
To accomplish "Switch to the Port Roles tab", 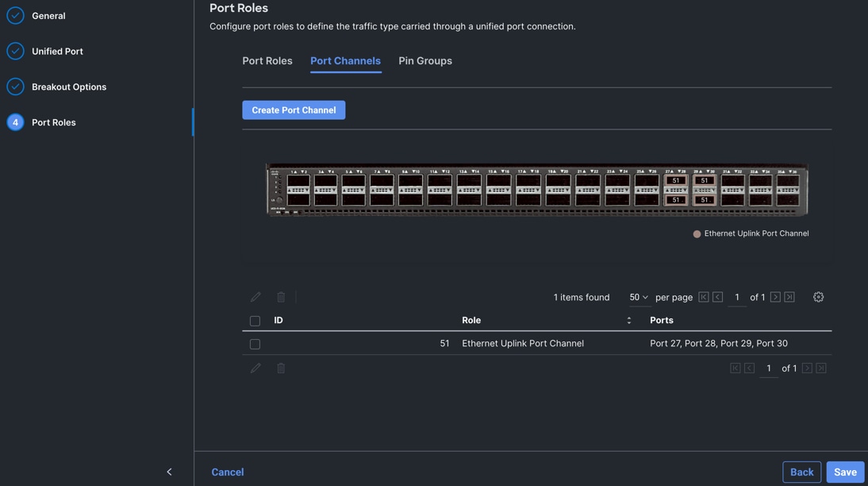I will [267, 61].
